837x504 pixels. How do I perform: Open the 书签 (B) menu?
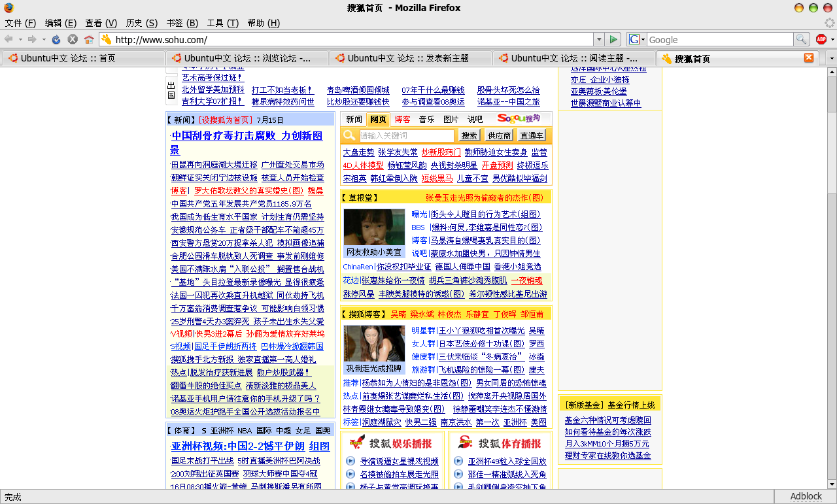tap(182, 23)
